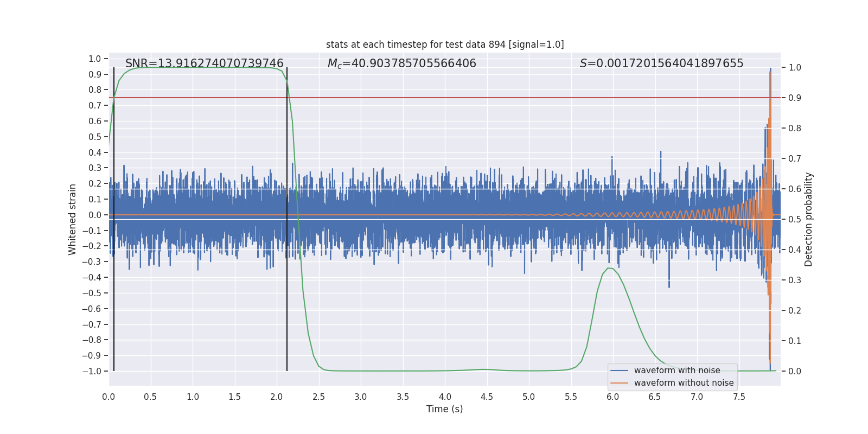Image resolution: width=868 pixels, height=434 pixels.
Task: Click the "2.5" Time axis tick
Action: (318, 397)
